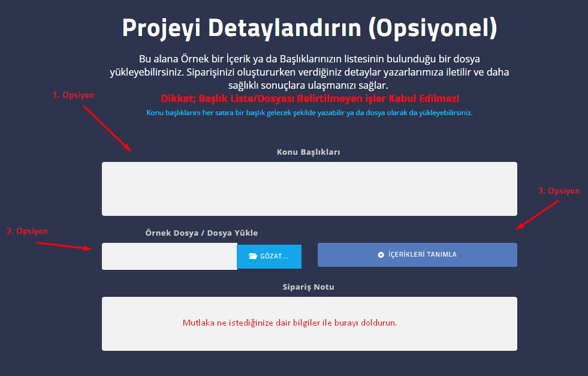Click the "3. Opsiyon" annotation label
The width and height of the screenshot is (588, 376).
pyautogui.click(x=559, y=191)
